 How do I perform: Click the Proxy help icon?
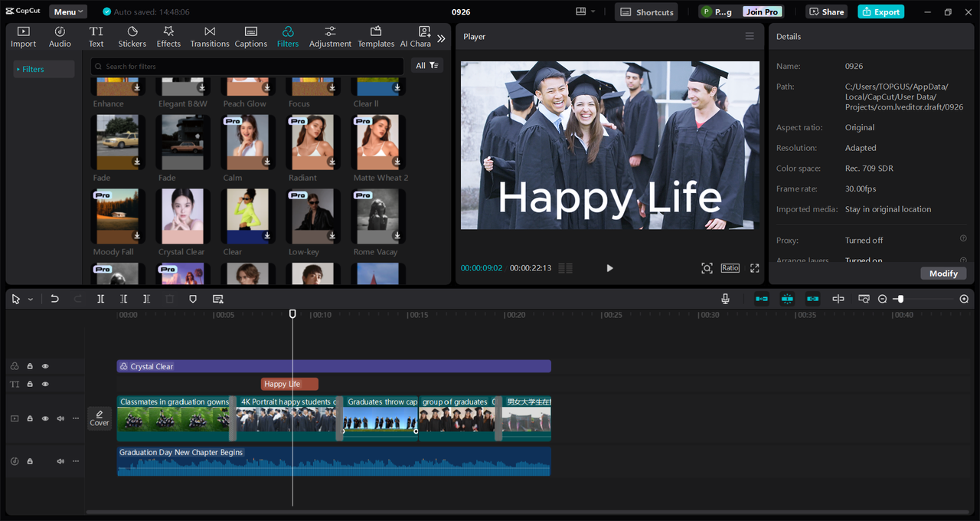tap(963, 239)
